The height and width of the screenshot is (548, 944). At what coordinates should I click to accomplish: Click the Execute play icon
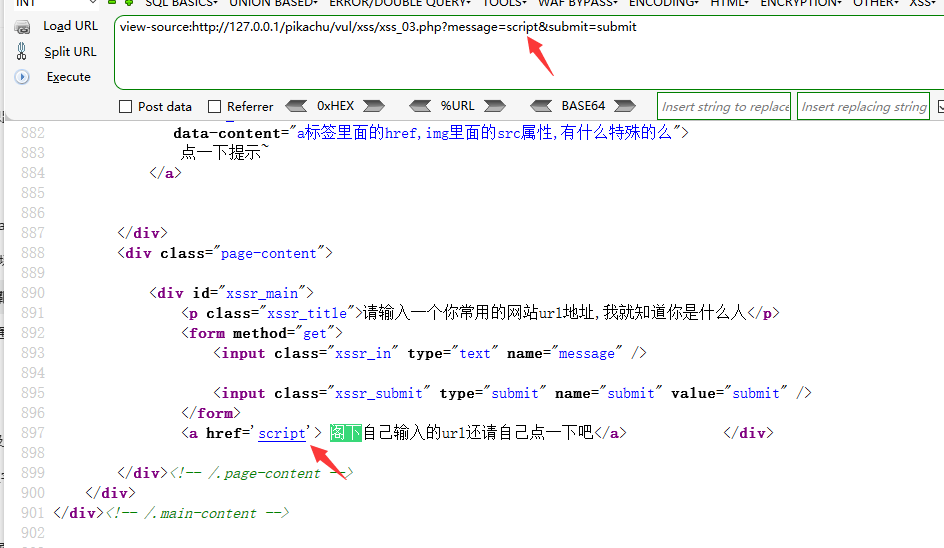coord(22,77)
